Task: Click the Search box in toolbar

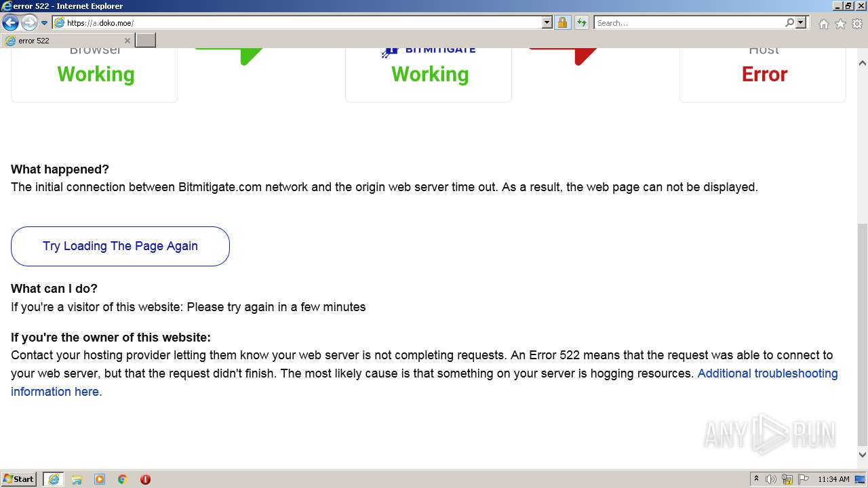Action: 689,22
